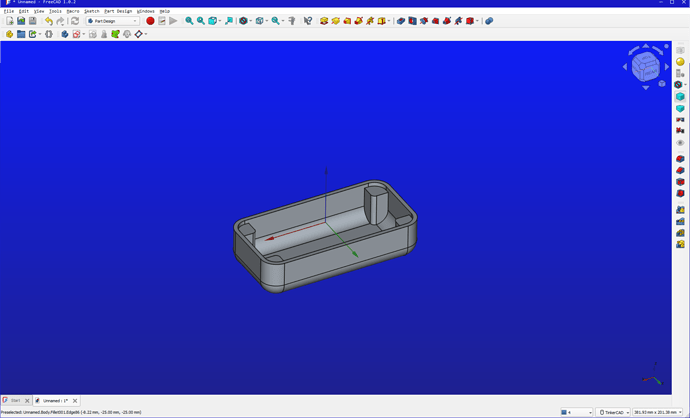
Task: Click the Fit All view icon
Action: point(189,21)
